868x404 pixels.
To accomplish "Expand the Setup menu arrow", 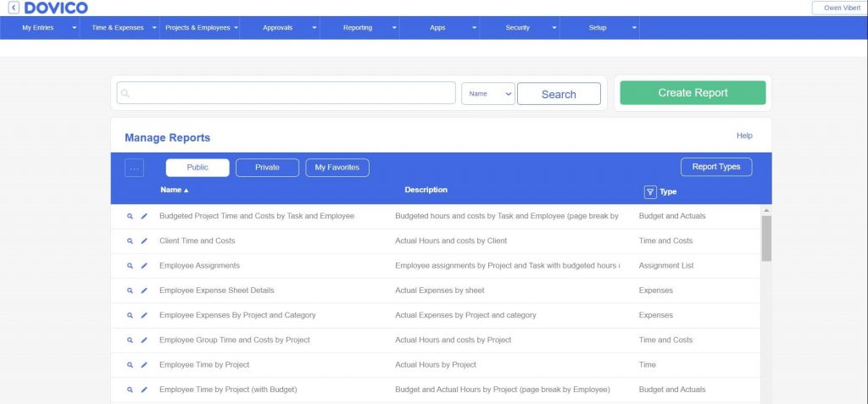I will 634,28.
